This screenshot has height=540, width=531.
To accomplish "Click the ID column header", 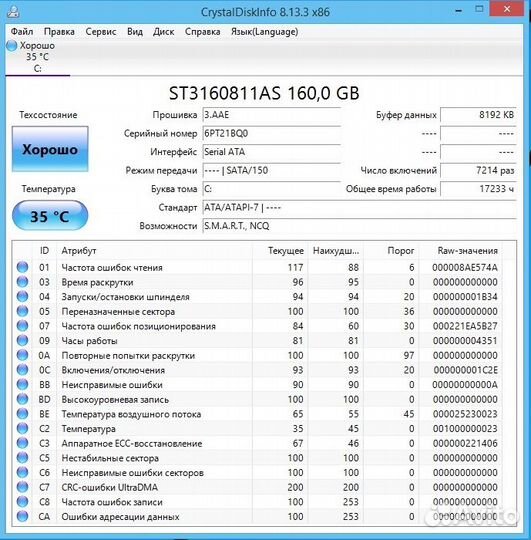I will [x=44, y=250].
